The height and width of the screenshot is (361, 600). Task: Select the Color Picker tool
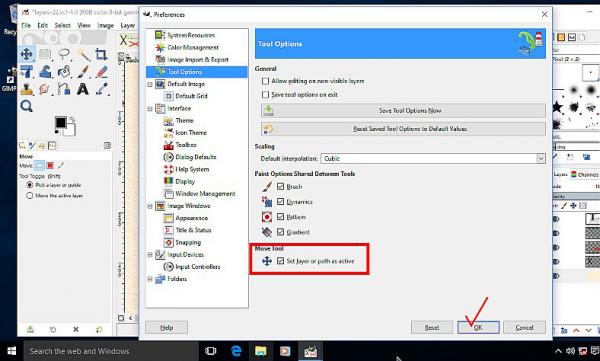[x=101, y=89]
